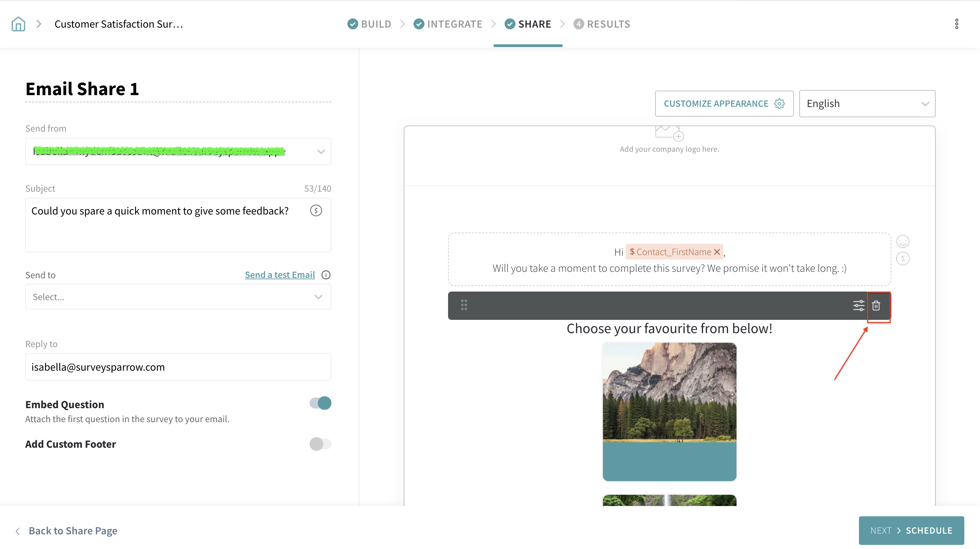This screenshot has height=549, width=980.
Task: Click the variable dollar icon in Subject field
Action: 316,210
